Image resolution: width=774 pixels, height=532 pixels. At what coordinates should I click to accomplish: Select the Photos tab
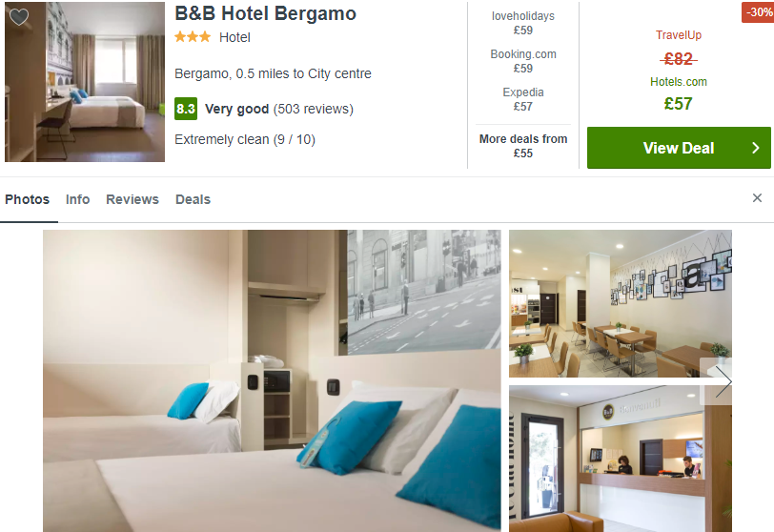[27, 199]
